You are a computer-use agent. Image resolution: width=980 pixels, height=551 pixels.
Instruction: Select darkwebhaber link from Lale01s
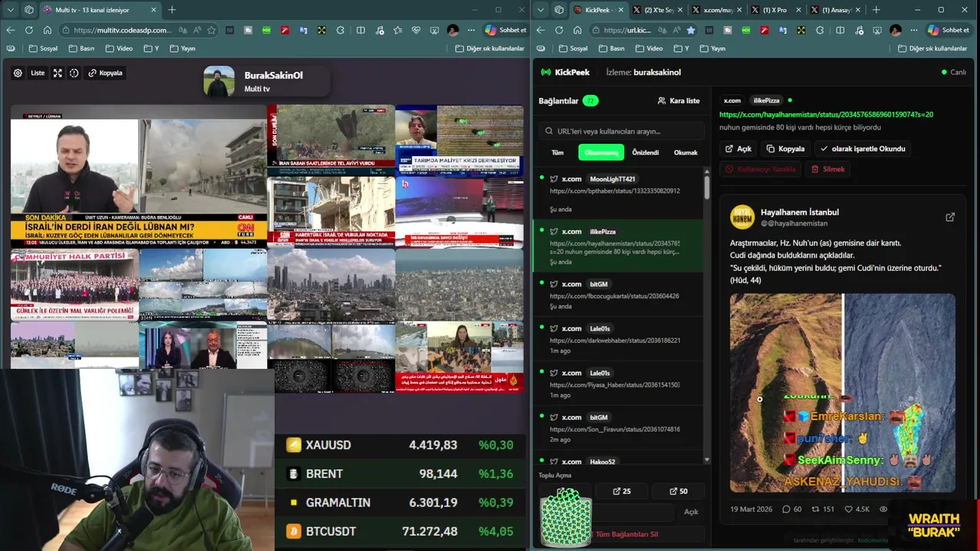(618, 339)
